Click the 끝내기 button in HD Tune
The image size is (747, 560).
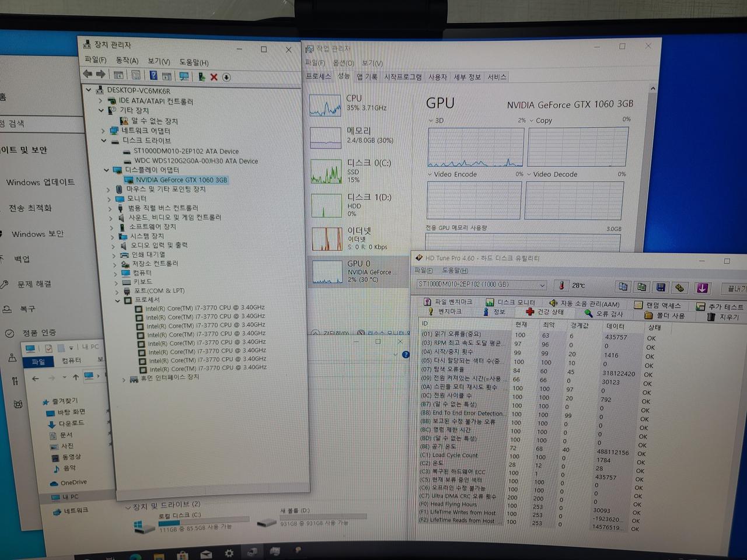735,289
